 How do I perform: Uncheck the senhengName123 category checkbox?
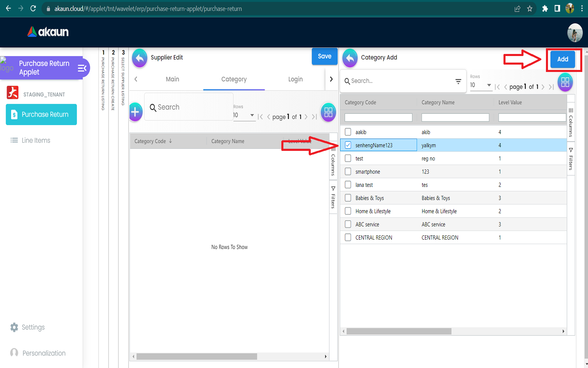click(348, 145)
